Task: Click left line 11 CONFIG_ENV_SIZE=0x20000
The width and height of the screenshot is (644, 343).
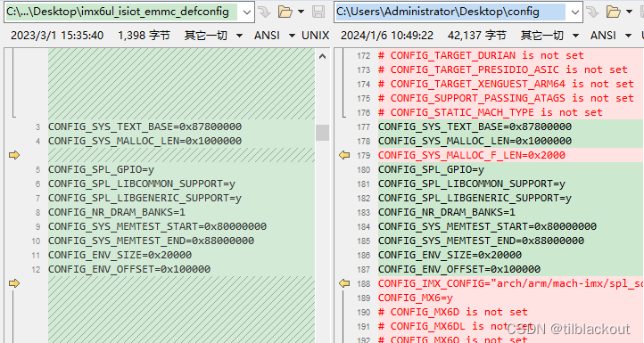Action: pos(120,255)
